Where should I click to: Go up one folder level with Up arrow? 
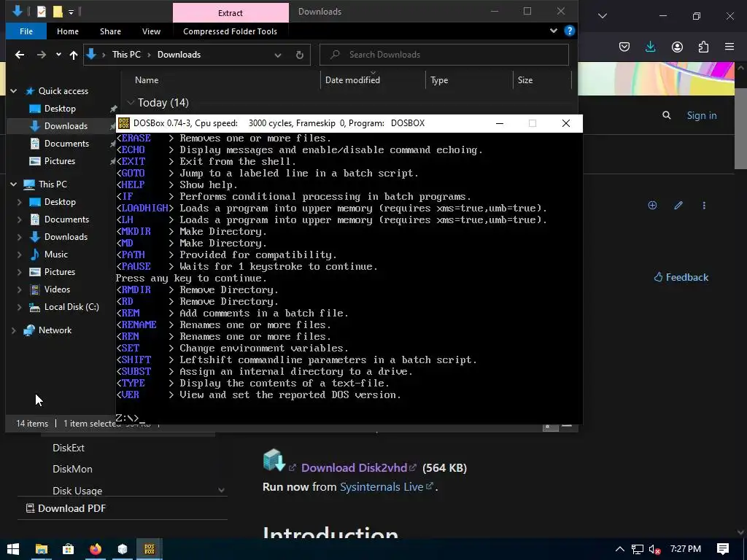point(74,55)
